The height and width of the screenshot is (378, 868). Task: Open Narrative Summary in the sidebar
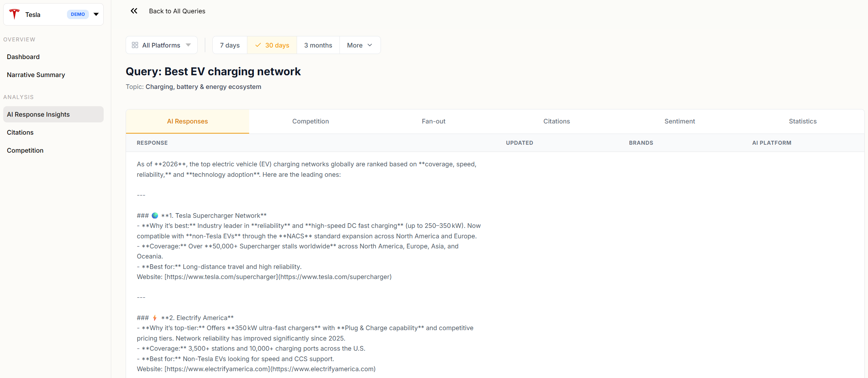point(36,75)
